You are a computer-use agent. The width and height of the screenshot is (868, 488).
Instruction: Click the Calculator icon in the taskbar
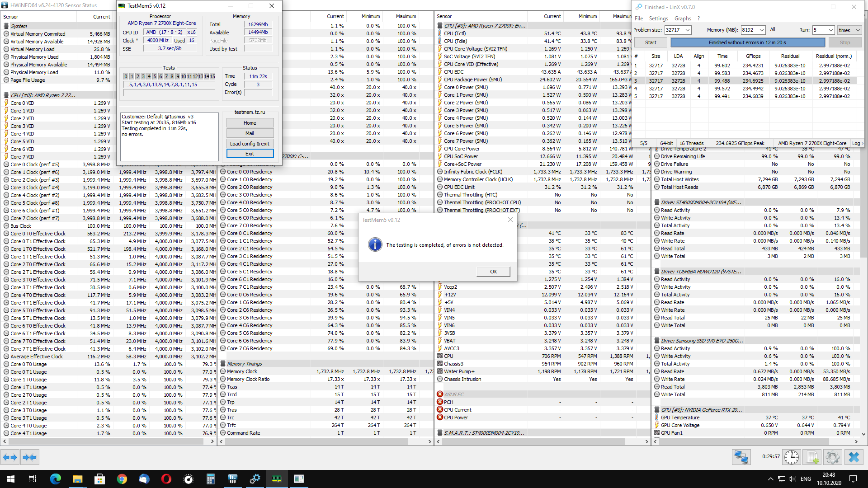211,479
